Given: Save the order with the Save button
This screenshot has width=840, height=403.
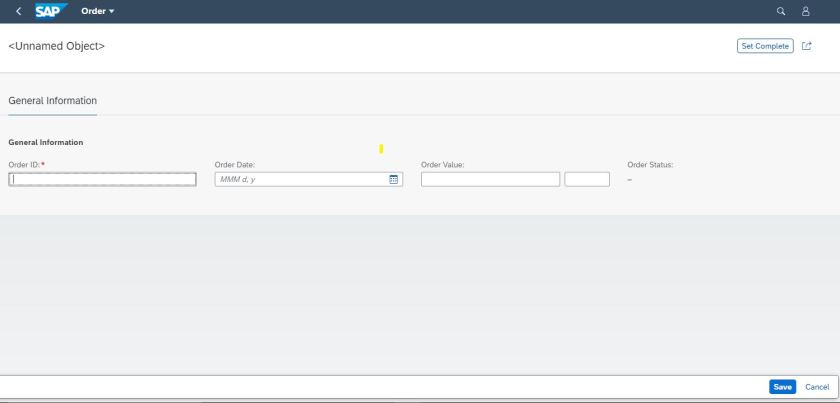Looking at the screenshot, I should (782, 387).
